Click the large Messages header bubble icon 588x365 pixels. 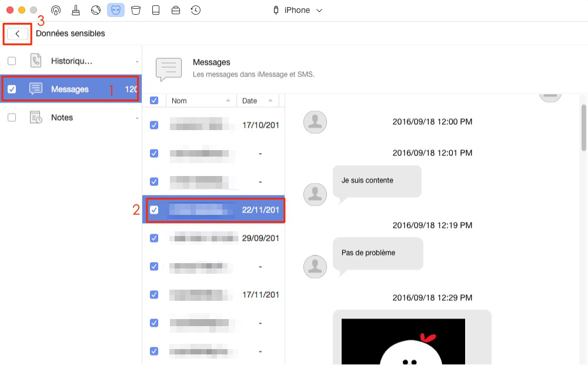pos(169,69)
